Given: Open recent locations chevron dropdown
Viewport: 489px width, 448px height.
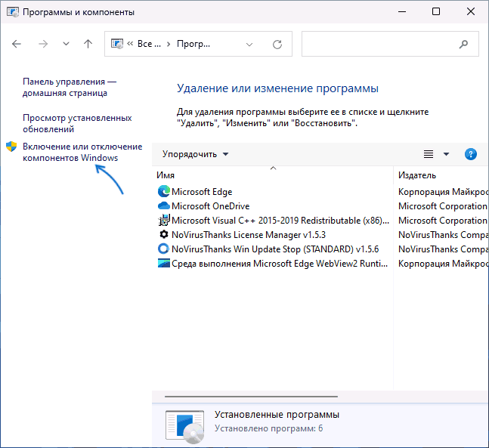Looking at the screenshot, I should [66, 44].
